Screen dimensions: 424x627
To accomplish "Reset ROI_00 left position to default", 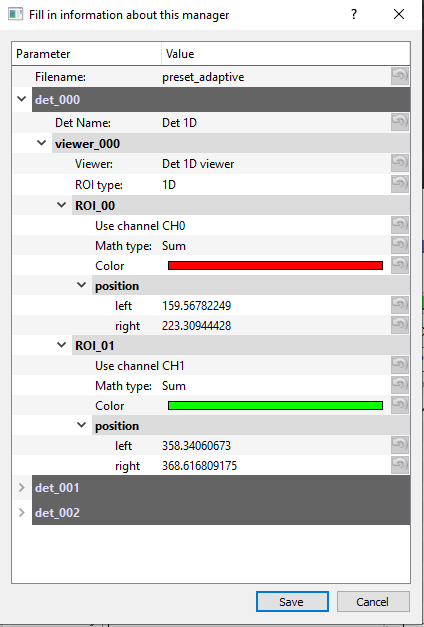I will (400, 305).
